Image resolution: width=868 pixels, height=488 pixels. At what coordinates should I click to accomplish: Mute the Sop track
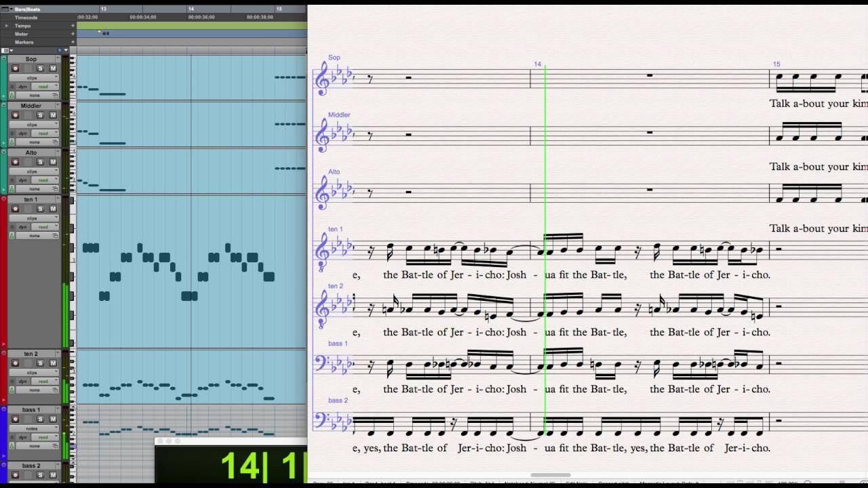[x=52, y=68]
